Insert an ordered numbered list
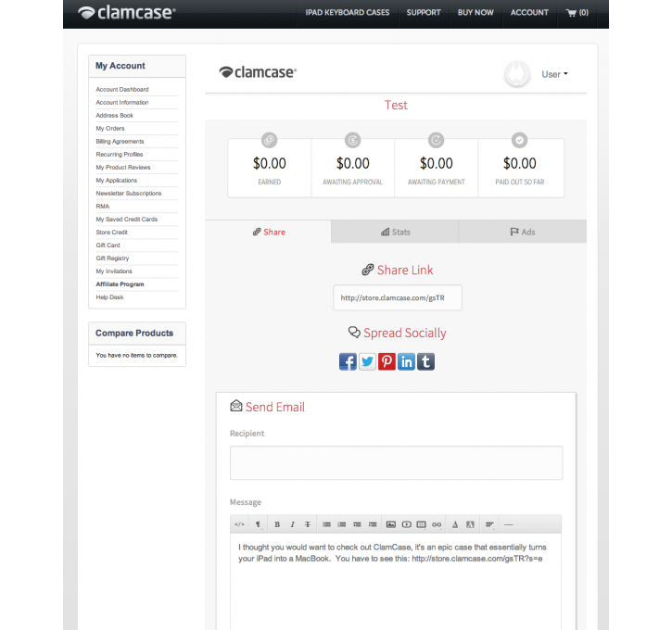The width and height of the screenshot is (672, 630). pyautogui.click(x=342, y=524)
